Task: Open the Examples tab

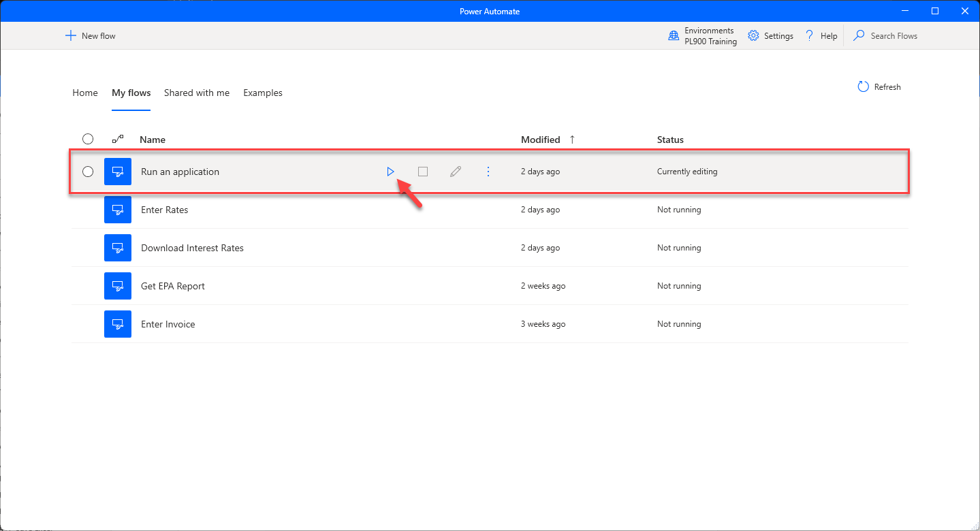Action: pos(262,93)
